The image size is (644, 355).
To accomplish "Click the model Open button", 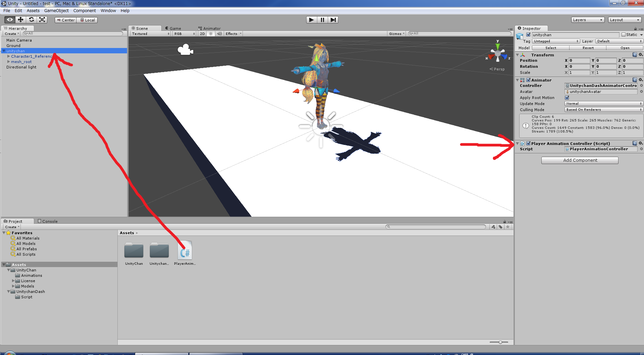I will tap(625, 48).
